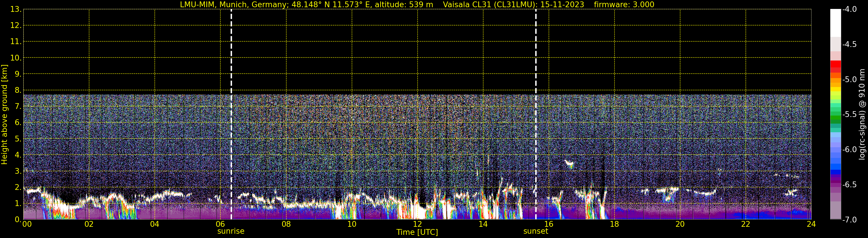This screenshot has width=868, height=238.
Task: Click the height tick label 12
Action: pos(16,26)
